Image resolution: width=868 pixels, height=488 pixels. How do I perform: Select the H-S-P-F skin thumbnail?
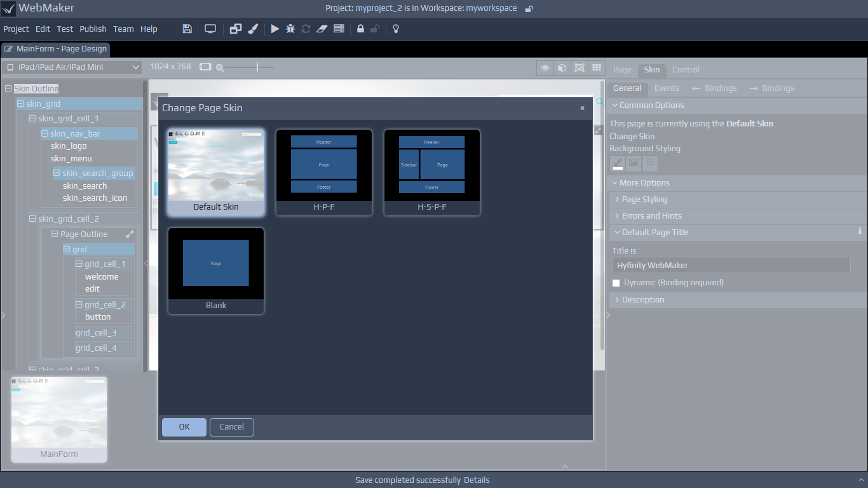tap(432, 172)
